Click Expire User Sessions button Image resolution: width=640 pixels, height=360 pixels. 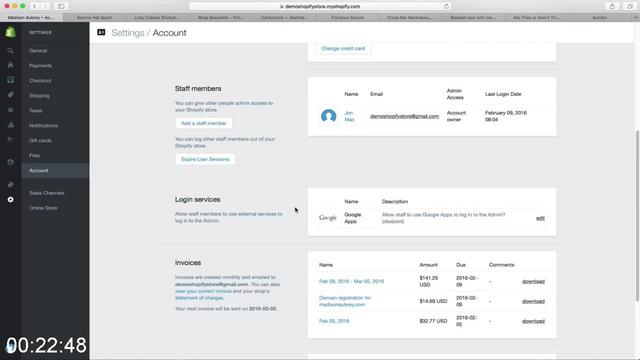[x=205, y=159]
